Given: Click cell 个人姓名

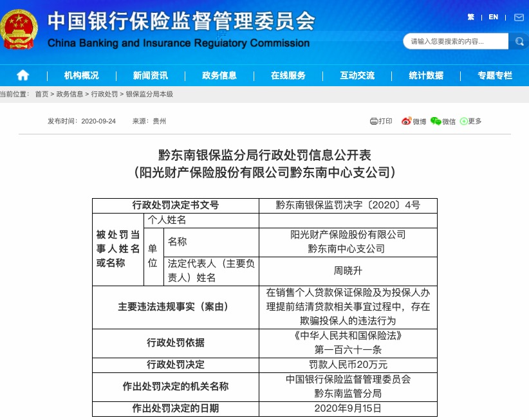Looking at the screenshot, I should (x=201, y=220).
